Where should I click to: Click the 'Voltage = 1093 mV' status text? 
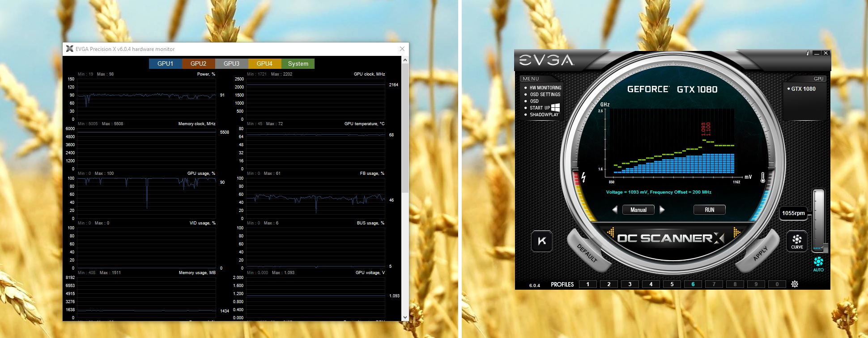(626, 192)
